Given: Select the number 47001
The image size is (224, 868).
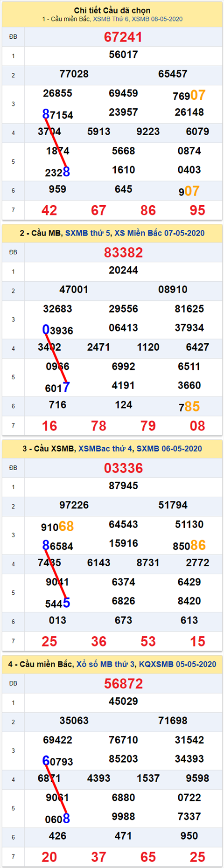Looking at the screenshot, I should point(74,289).
